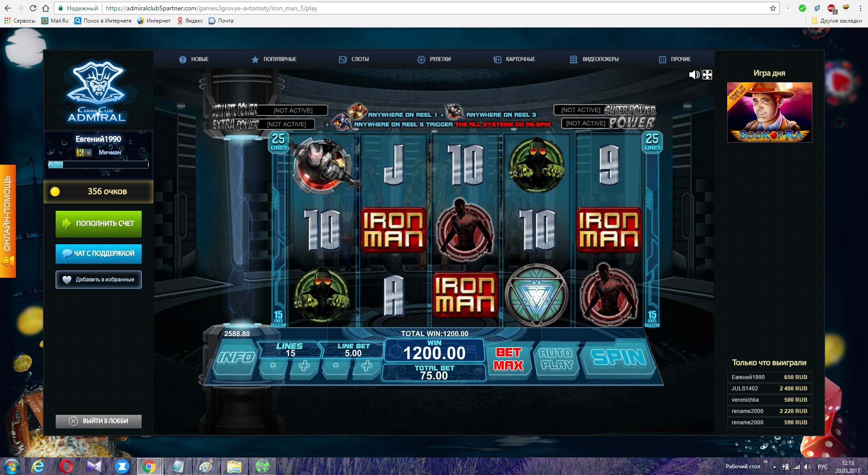Switch to Chrome in the taskbar
The image size is (868, 475).
[x=148, y=466]
